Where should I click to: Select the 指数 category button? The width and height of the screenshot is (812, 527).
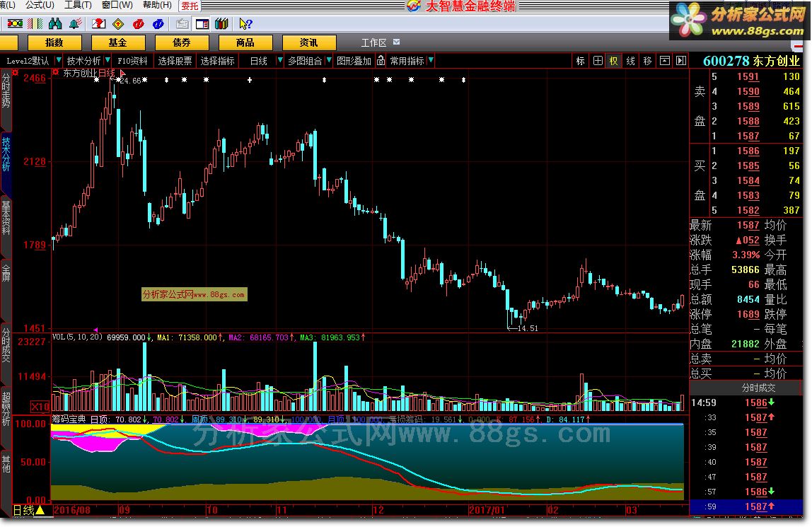(54, 42)
